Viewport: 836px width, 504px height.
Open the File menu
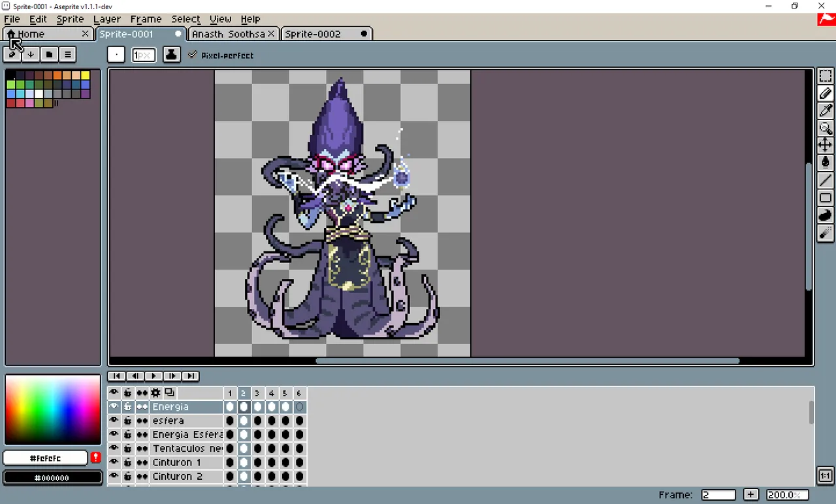click(12, 19)
